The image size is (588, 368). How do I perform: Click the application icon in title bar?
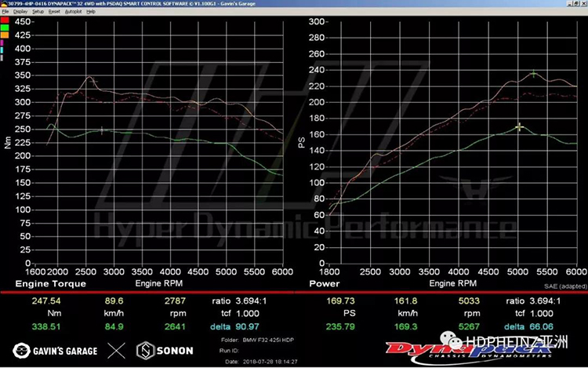click(x=3, y=4)
